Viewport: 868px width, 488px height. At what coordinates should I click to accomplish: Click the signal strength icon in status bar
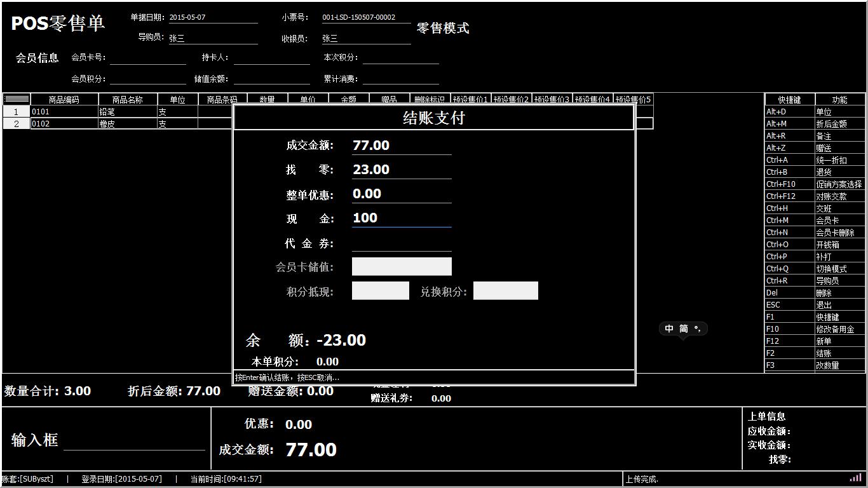tap(855, 478)
